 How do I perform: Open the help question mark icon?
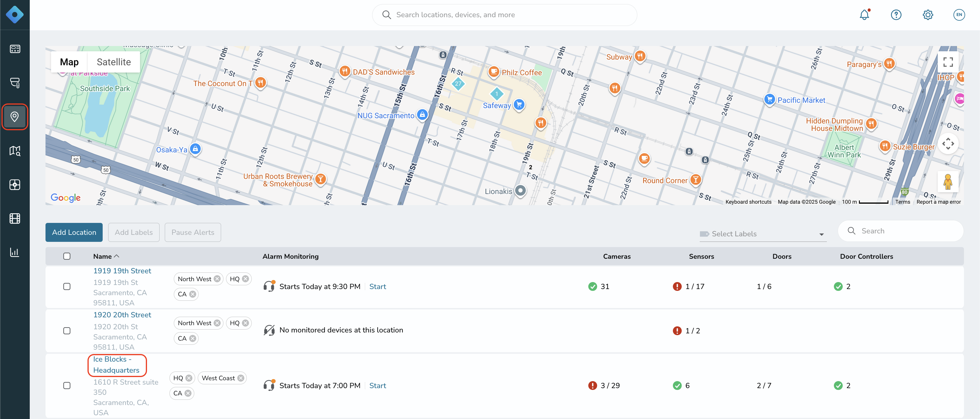pos(896,15)
